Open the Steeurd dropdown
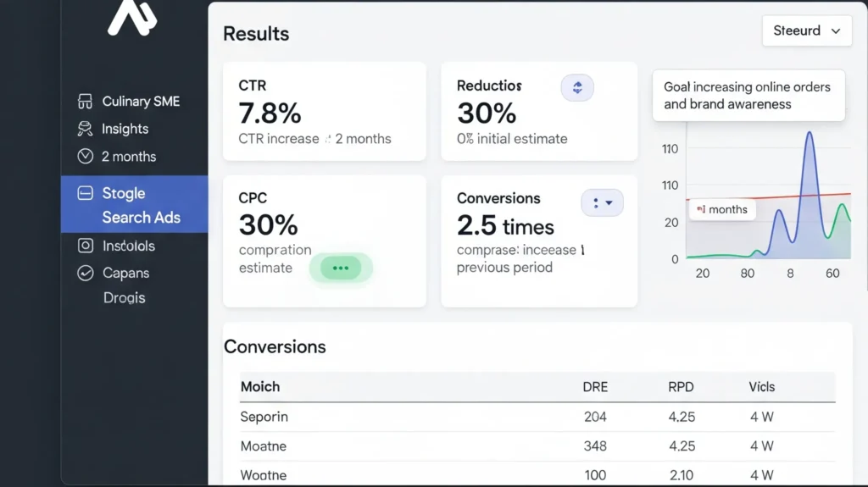The image size is (868, 487). tap(806, 30)
